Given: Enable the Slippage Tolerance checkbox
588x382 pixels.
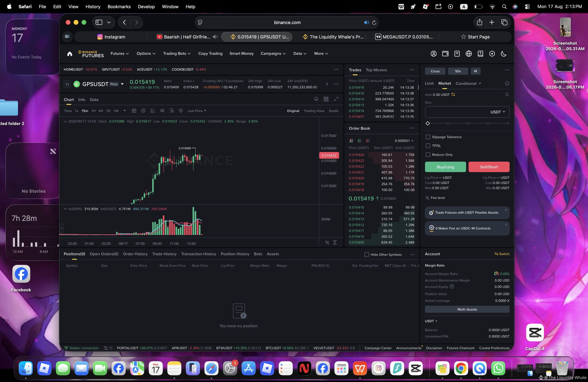Looking at the screenshot, I should point(428,137).
